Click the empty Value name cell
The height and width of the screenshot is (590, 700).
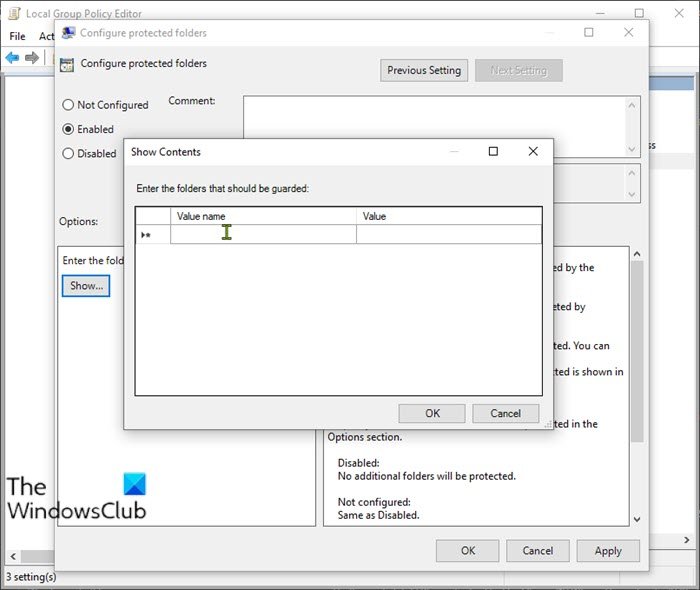263,234
